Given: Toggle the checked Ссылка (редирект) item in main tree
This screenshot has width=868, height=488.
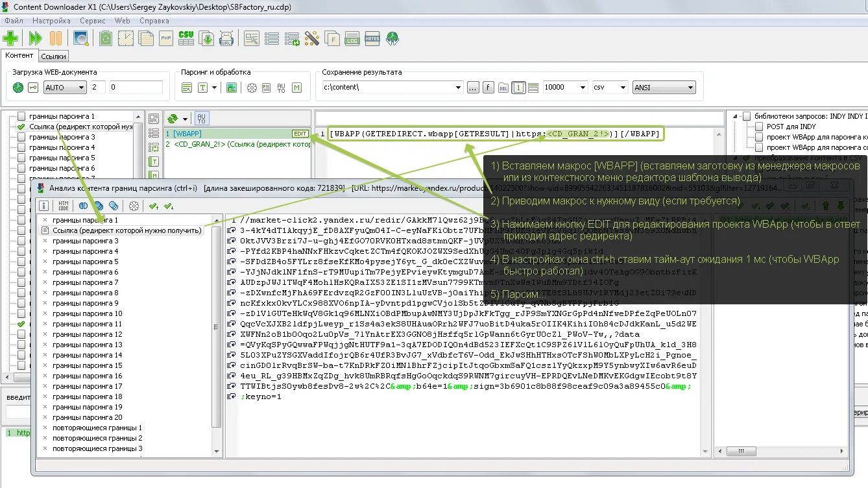Looking at the screenshot, I should (21, 127).
